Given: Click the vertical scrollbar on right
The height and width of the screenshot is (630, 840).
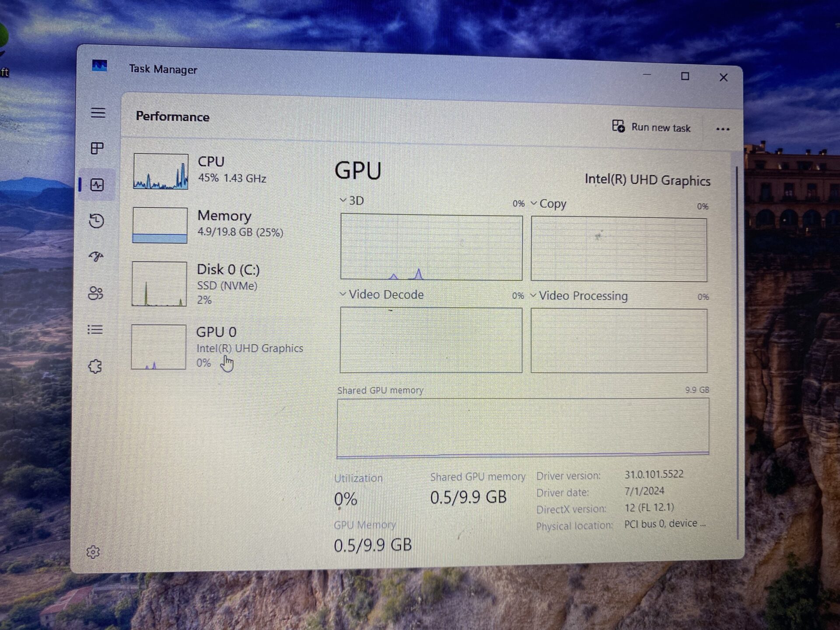Looking at the screenshot, I should pos(737,350).
